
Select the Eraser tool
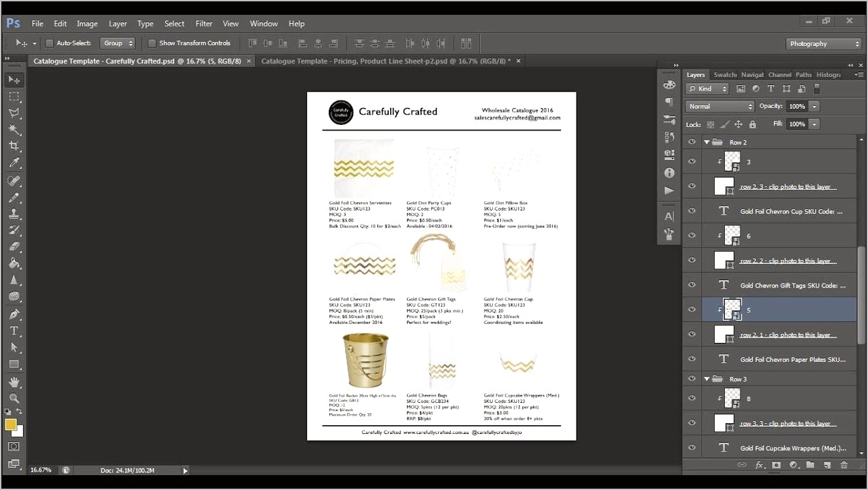click(x=14, y=247)
